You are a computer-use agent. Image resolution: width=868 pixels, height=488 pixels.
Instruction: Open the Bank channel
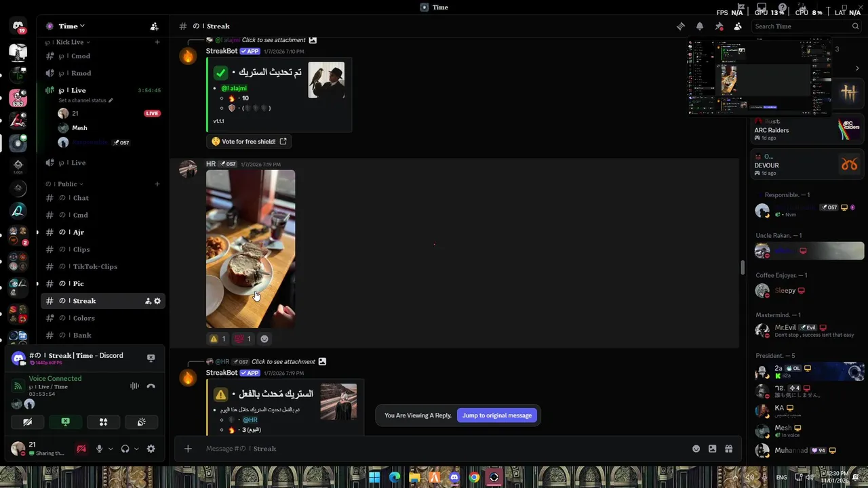tap(102, 335)
